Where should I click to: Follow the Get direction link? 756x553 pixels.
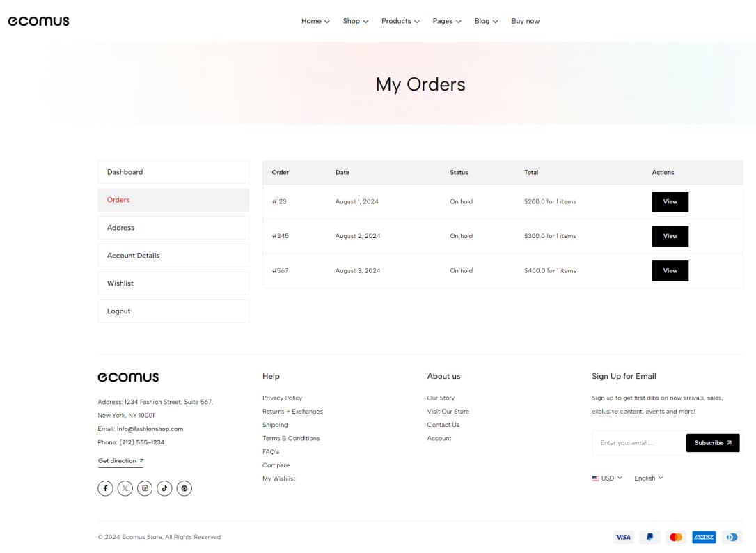[x=120, y=461]
